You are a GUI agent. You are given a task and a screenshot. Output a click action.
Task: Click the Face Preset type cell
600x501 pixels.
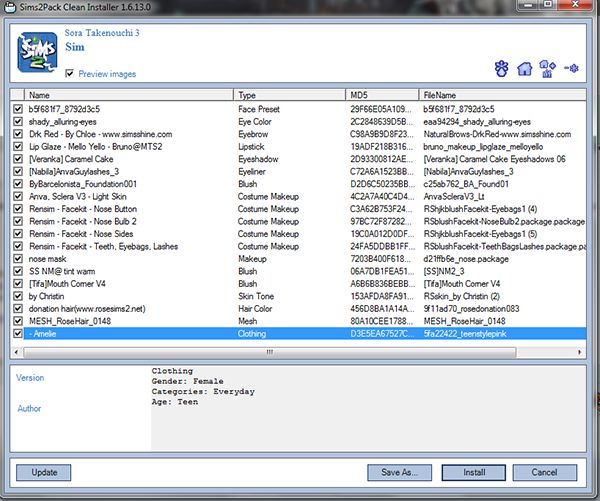click(259, 109)
